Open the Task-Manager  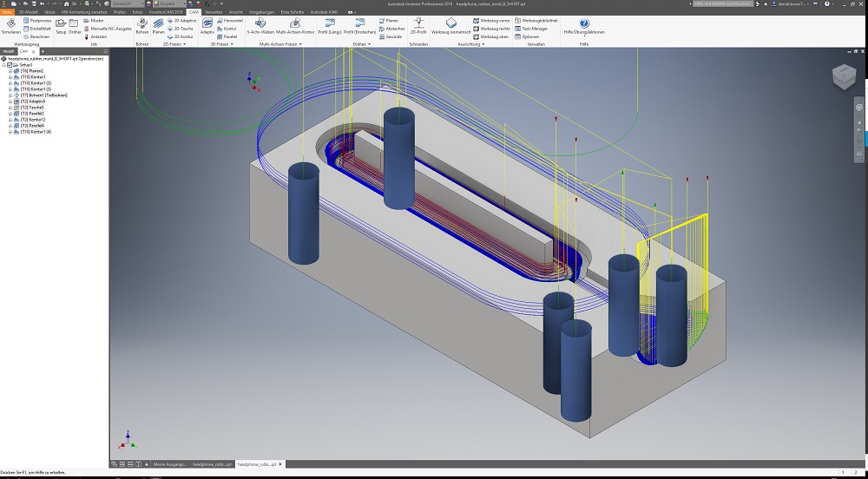click(530, 29)
